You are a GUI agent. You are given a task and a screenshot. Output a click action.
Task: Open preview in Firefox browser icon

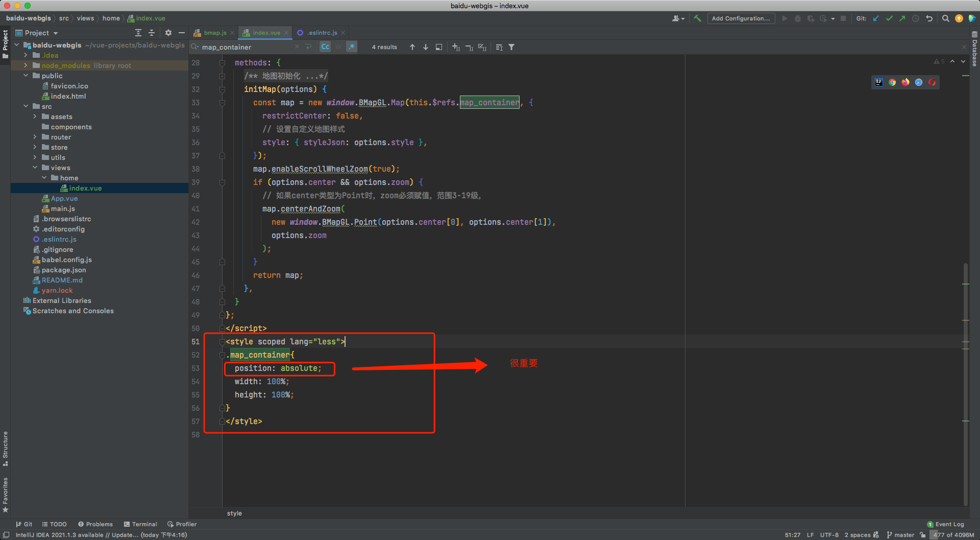point(905,82)
